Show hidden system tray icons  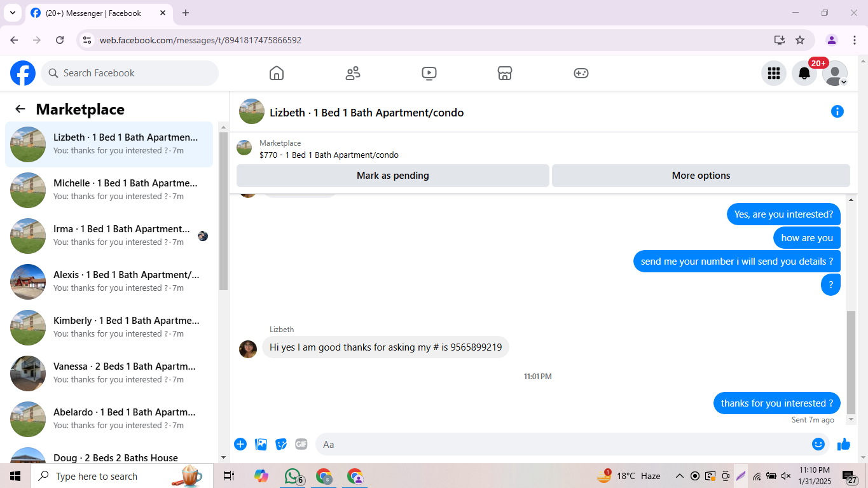tap(679, 476)
